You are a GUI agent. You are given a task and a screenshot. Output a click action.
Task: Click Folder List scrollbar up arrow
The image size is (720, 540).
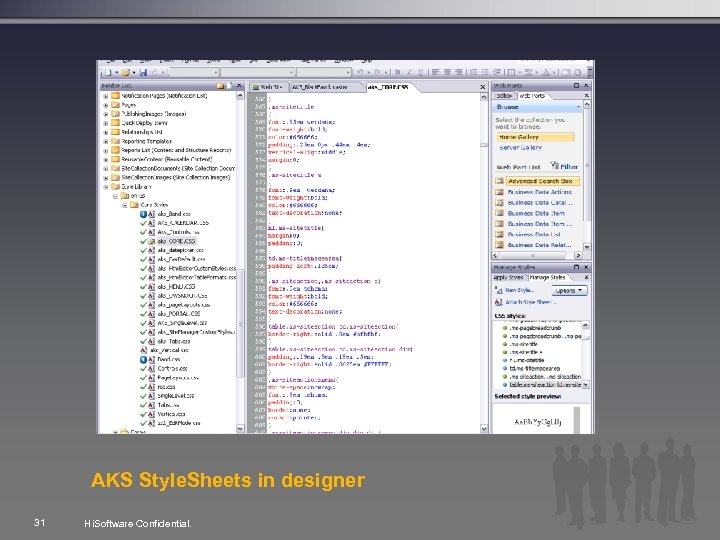point(240,96)
